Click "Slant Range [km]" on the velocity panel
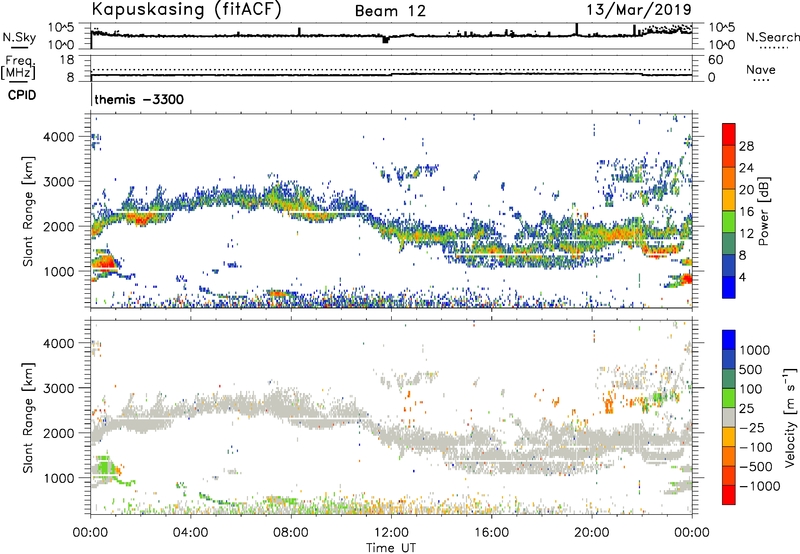This screenshot has height=554, width=800. (x=28, y=417)
